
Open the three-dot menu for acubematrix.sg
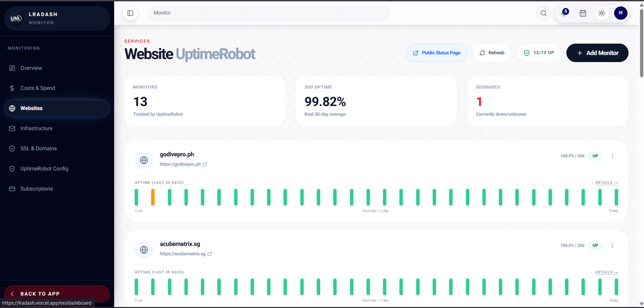[612, 246]
